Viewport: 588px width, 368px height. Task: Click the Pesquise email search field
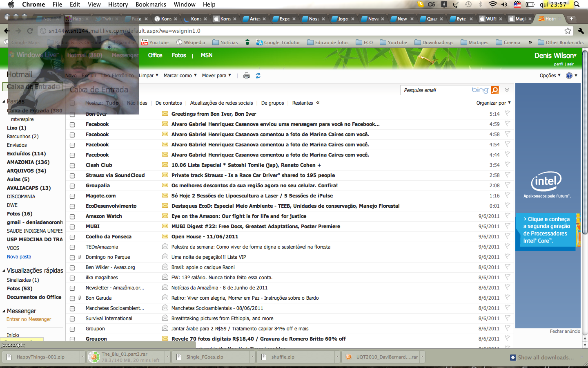(x=436, y=90)
